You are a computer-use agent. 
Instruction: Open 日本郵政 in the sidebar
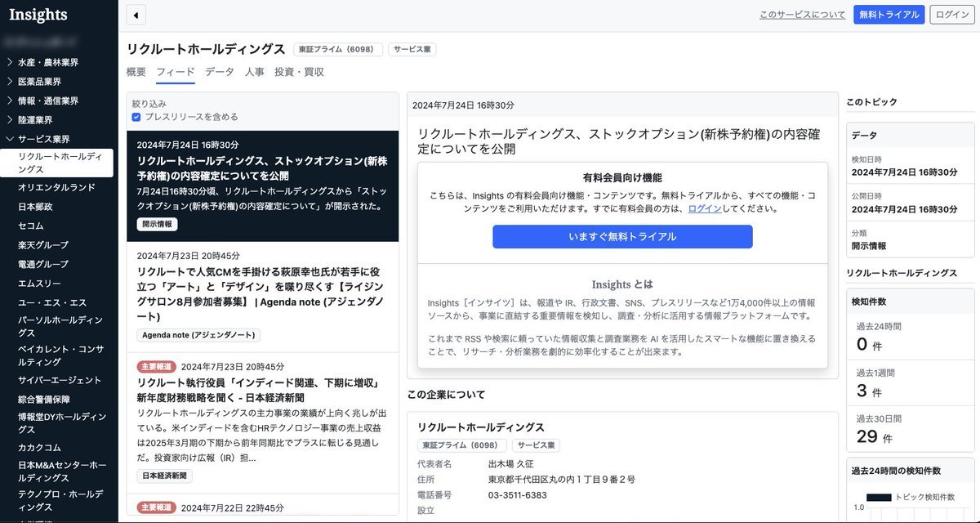tap(35, 207)
